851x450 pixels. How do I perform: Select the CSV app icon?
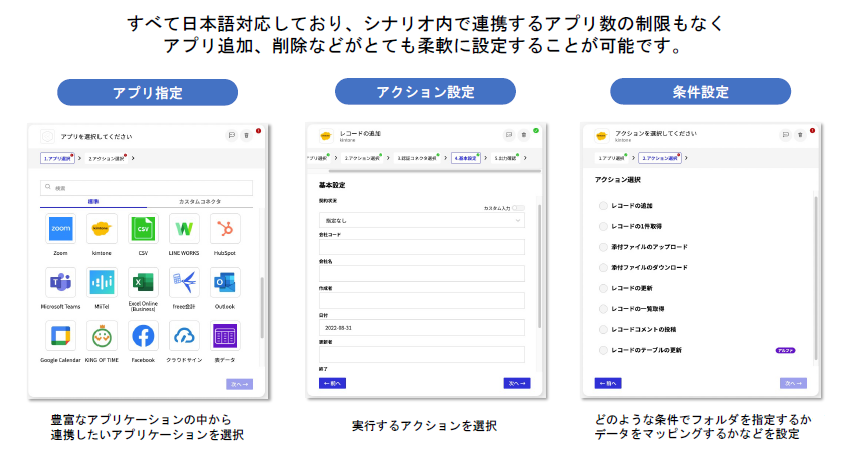pos(143,229)
